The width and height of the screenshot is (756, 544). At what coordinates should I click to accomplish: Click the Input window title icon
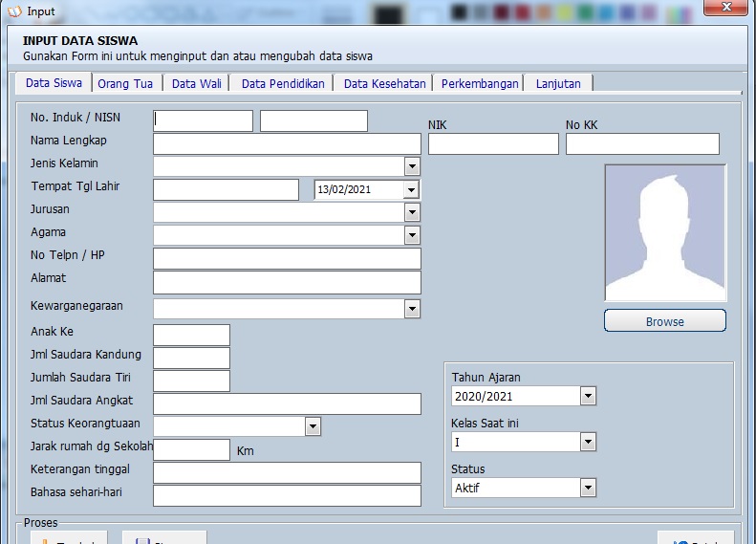tap(14, 11)
